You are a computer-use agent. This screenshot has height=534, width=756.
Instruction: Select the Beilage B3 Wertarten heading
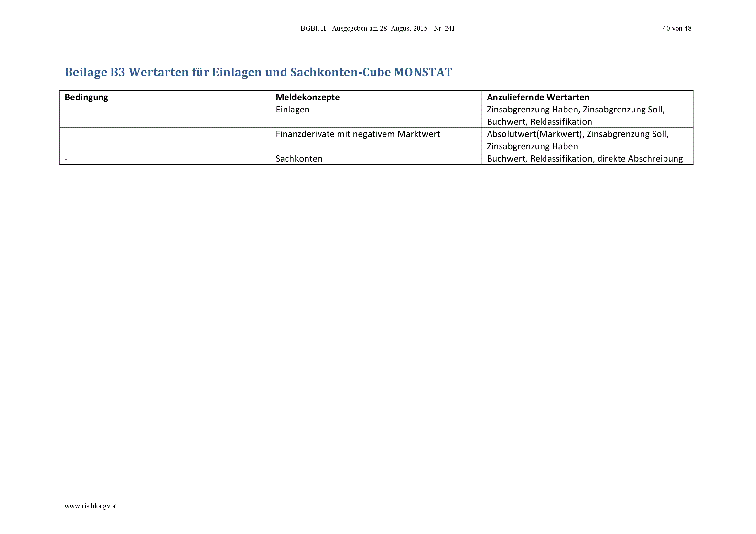[258, 72]
